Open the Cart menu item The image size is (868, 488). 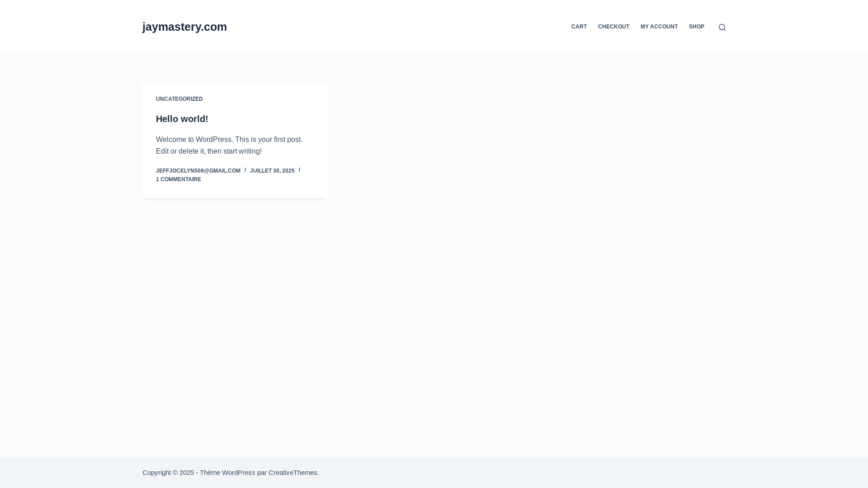(579, 27)
